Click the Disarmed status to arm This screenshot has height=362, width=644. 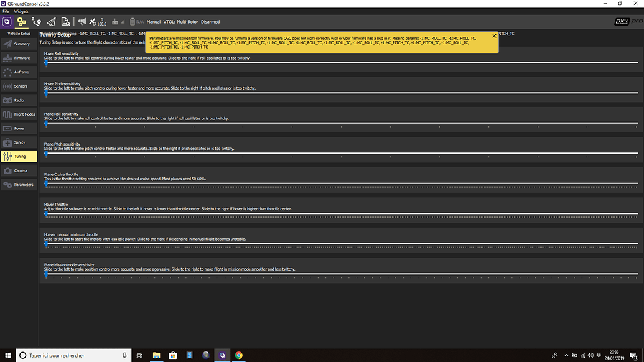210,22
